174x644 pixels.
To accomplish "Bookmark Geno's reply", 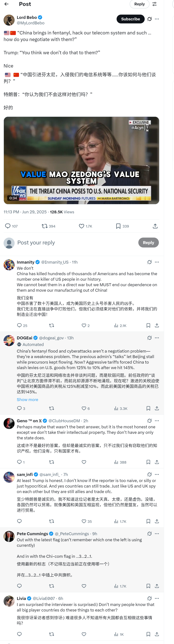I will (x=148, y=462).
